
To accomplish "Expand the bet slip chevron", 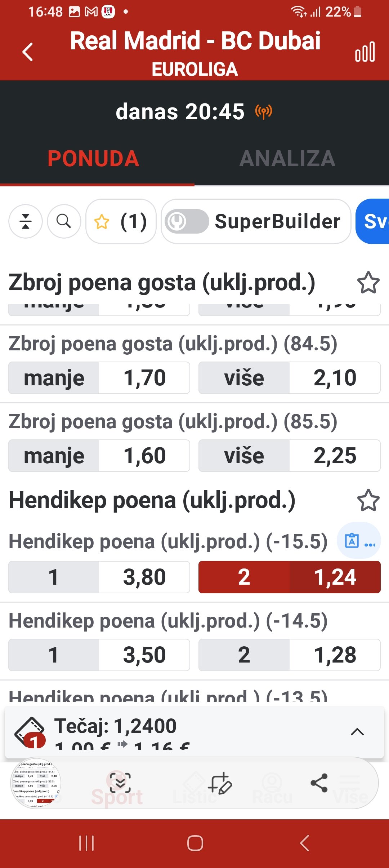I will [357, 732].
